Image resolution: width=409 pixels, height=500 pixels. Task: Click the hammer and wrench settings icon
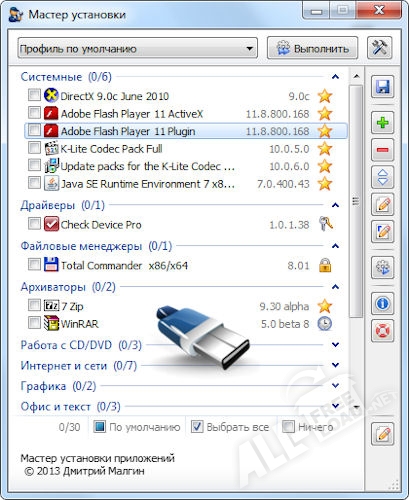click(x=380, y=48)
